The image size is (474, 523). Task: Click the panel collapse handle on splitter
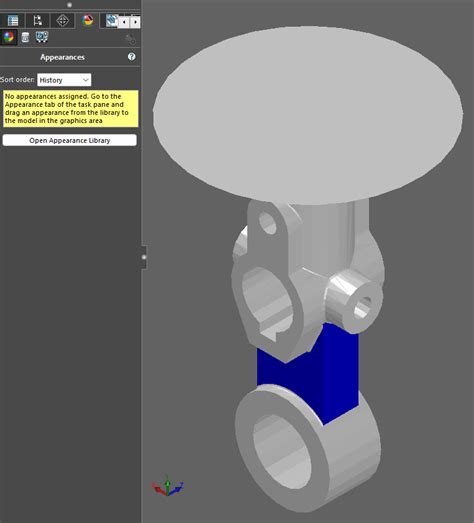[144, 257]
